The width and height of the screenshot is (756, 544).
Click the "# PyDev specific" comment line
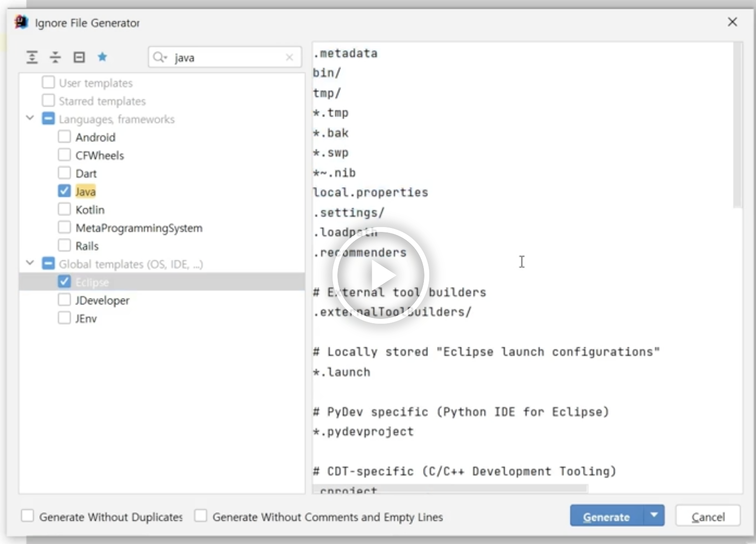461,412
